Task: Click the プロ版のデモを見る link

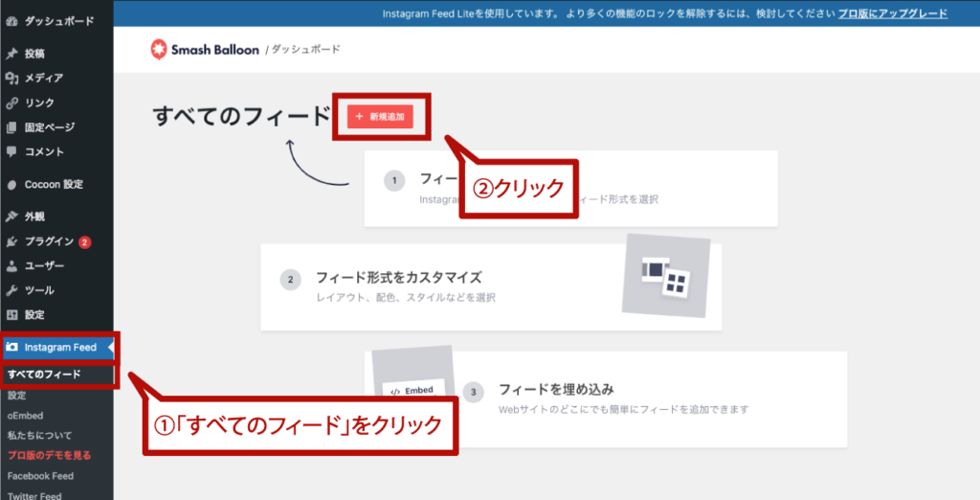Action: [50, 456]
